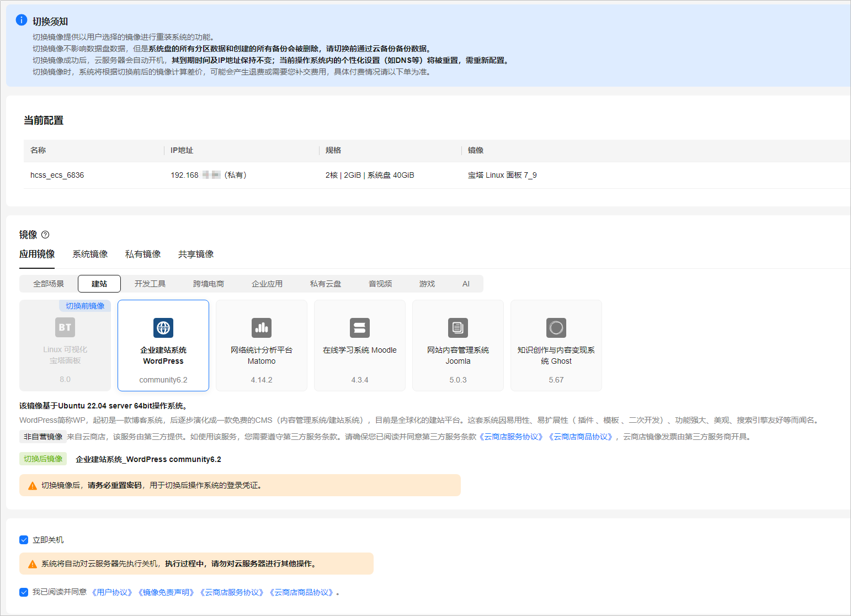
Task: Click the 5.0.3 version under Joomla
Action: pos(458,380)
